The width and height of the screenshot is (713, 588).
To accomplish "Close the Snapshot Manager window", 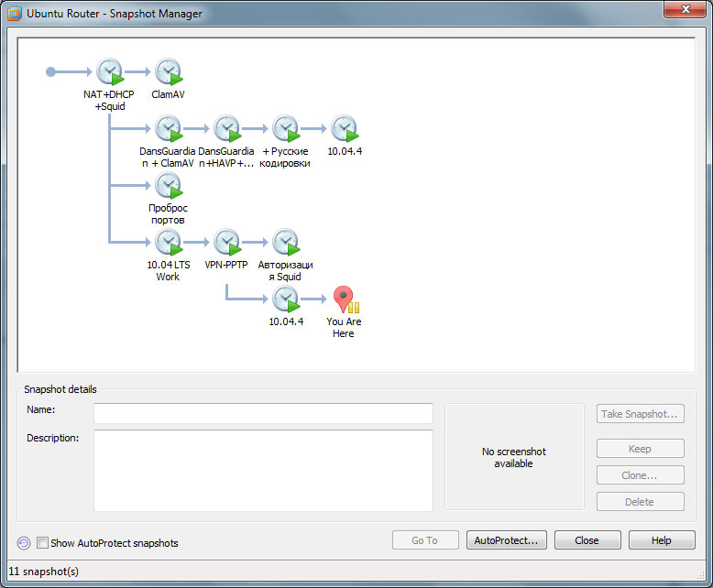I will click(x=686, y=9).
